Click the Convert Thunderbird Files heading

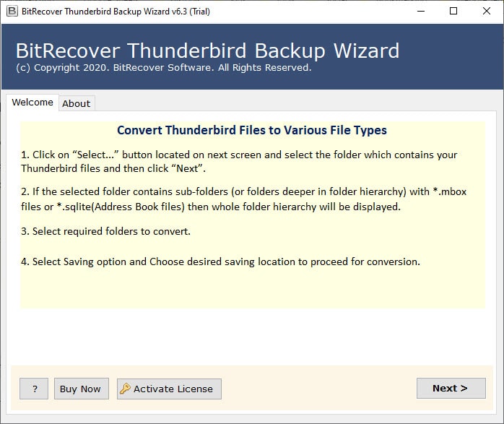pos(252,130)
